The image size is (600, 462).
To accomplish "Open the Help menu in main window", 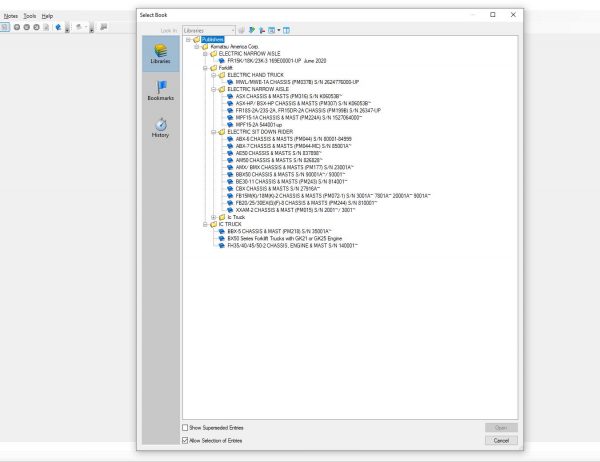I will click(x=47, y=16).
